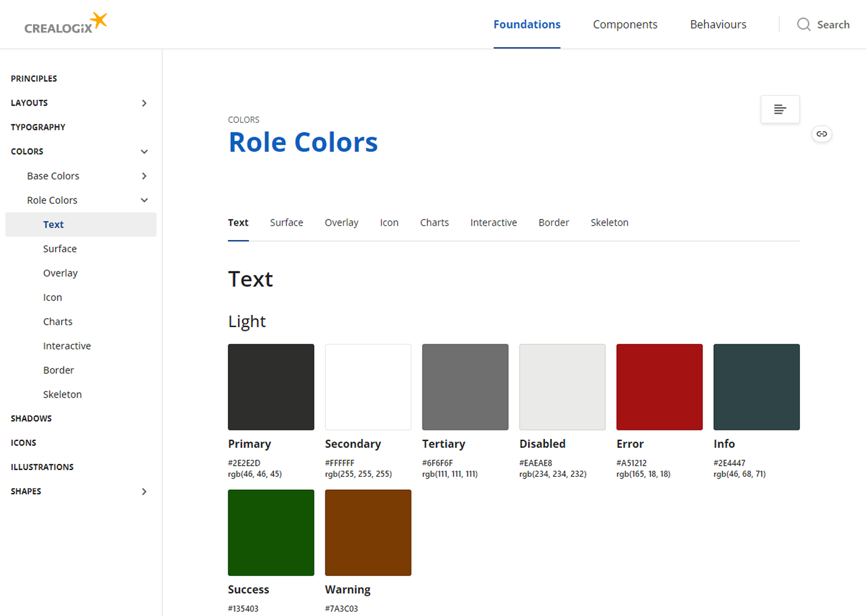Click the Tertiary gray color swatch
The height and width of the screenshot is (616, 866).
click(x=465, y=387)
